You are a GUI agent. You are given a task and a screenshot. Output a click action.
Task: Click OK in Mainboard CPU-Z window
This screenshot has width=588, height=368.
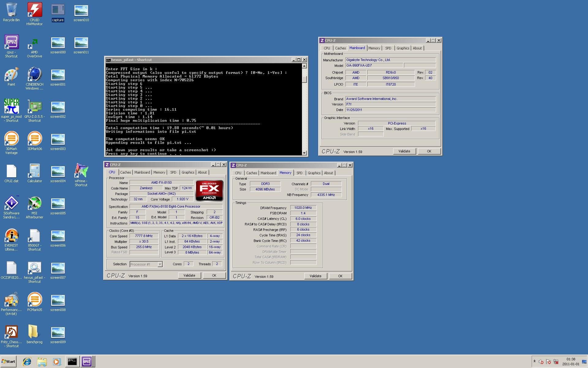pos(429,151)
